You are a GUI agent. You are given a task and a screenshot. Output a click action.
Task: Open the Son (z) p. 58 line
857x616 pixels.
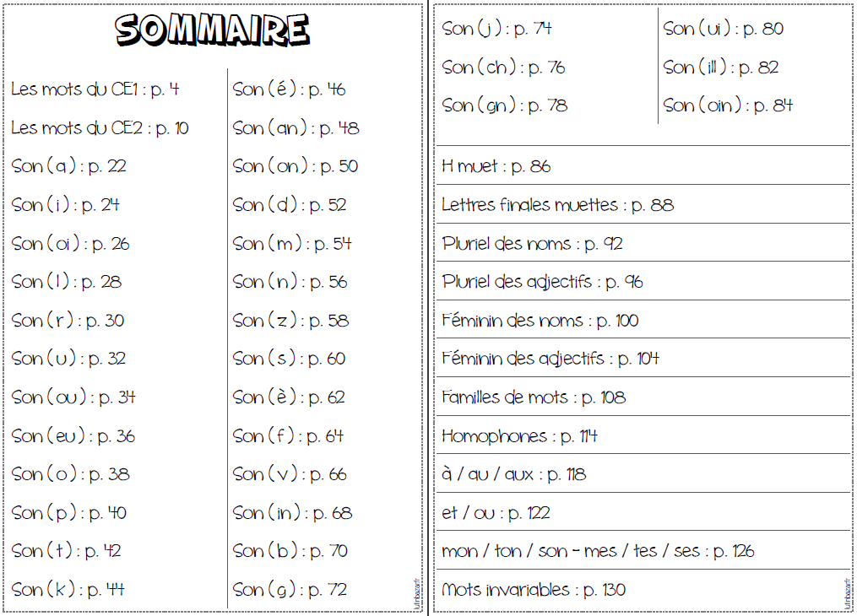(290, 320)
